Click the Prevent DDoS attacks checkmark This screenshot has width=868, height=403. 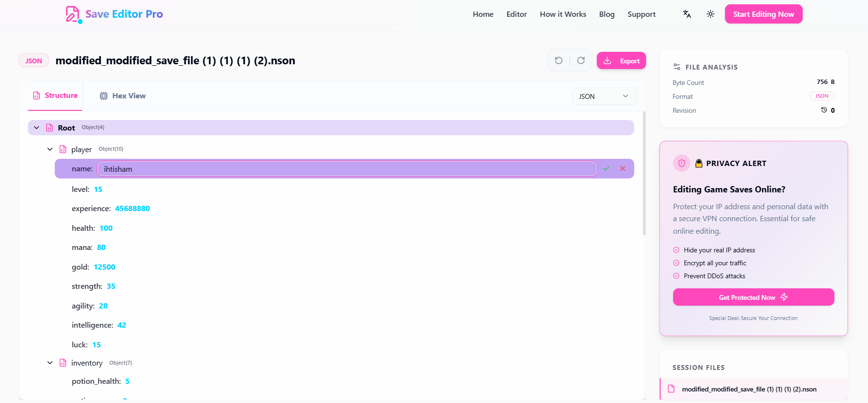(676, 276)
